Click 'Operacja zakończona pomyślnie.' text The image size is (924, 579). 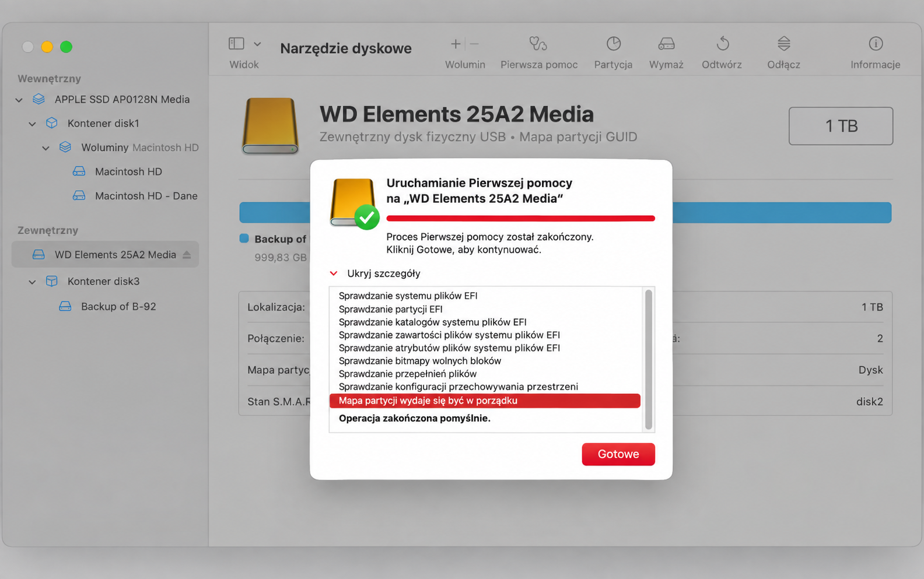(415, 418)
